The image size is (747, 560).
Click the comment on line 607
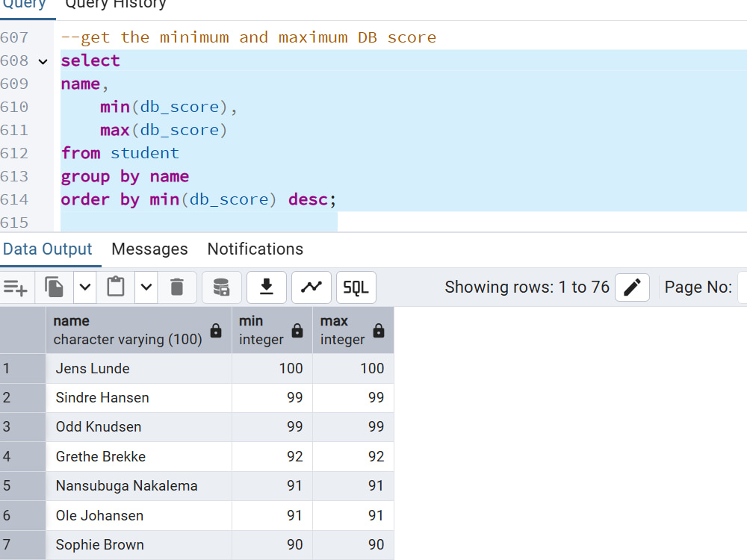pos(248,37)
